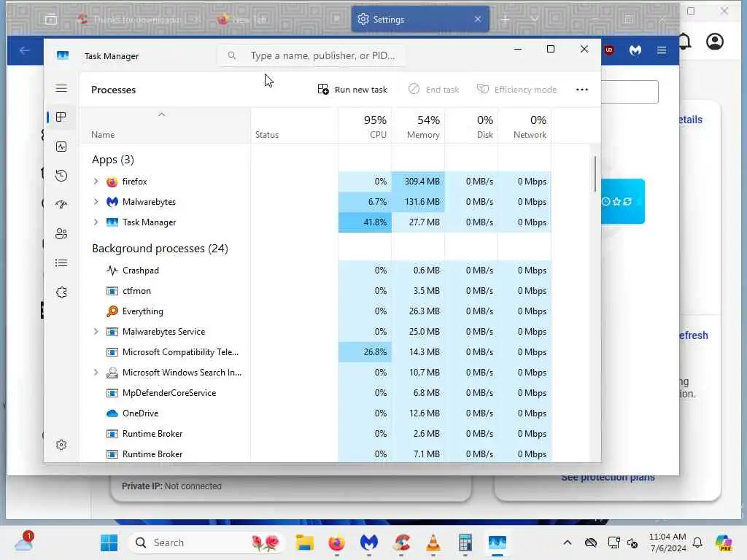
Task: Collapse sort arrow above Name column
Action: tap(161, 114)
